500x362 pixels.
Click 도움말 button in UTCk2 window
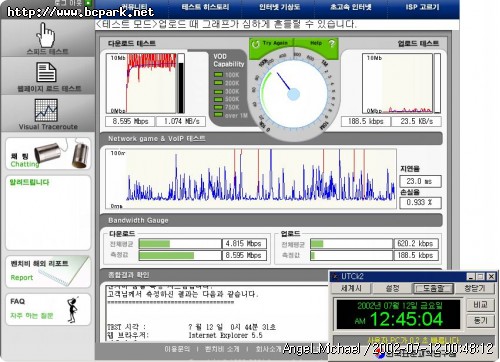pyautogui.click(x=433, y=288)
